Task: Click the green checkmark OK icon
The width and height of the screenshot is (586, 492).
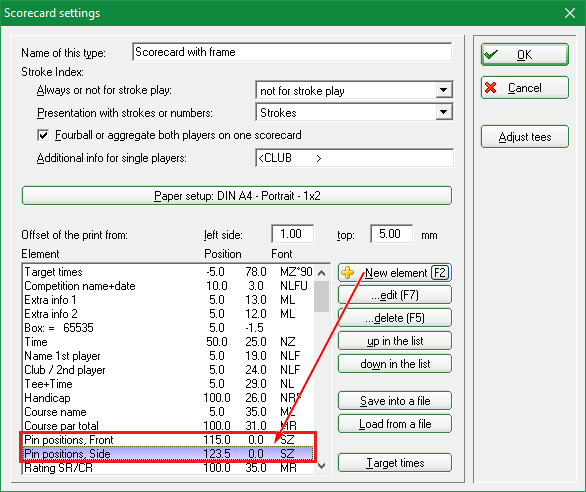Action: click(491, 55)
